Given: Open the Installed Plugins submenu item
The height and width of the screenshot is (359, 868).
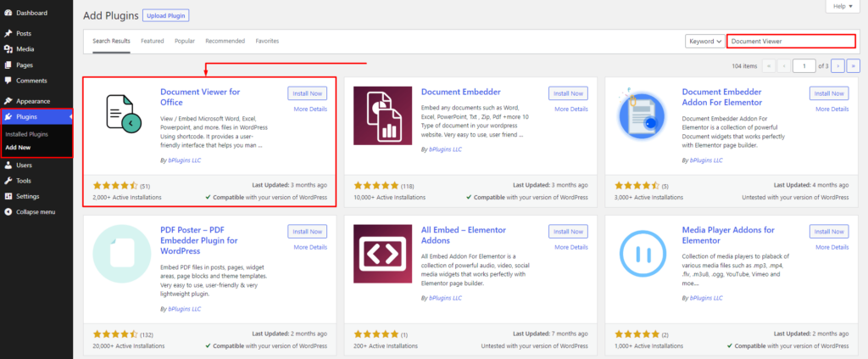Looking at the screenshot, I should point(26,134).
